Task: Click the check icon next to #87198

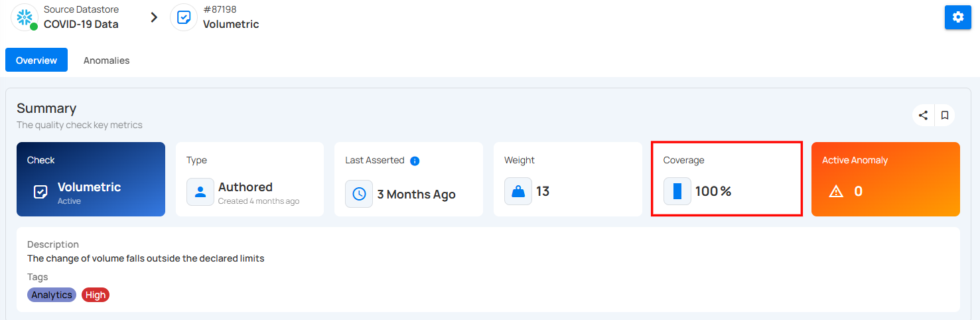Action: pyautogui.click(x=184, y=17)
